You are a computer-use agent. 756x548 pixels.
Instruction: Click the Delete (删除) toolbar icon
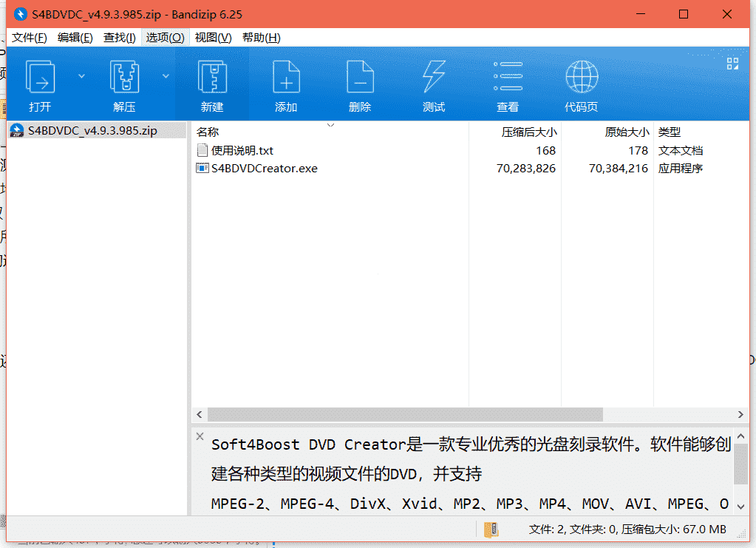click(x=360, y=76)
